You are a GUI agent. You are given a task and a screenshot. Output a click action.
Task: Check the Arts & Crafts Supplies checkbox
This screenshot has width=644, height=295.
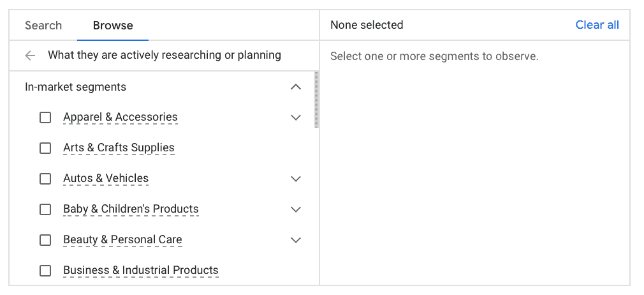(45, 148)
